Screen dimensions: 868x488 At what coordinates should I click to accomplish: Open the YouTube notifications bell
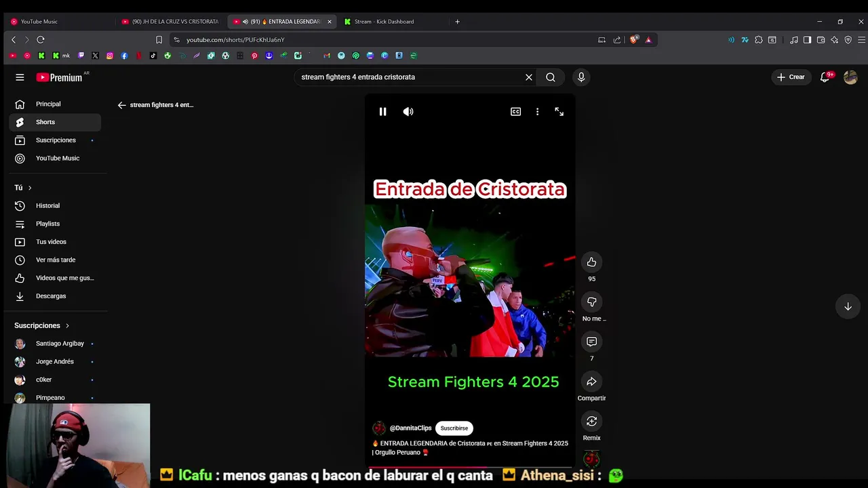point(825,77)
